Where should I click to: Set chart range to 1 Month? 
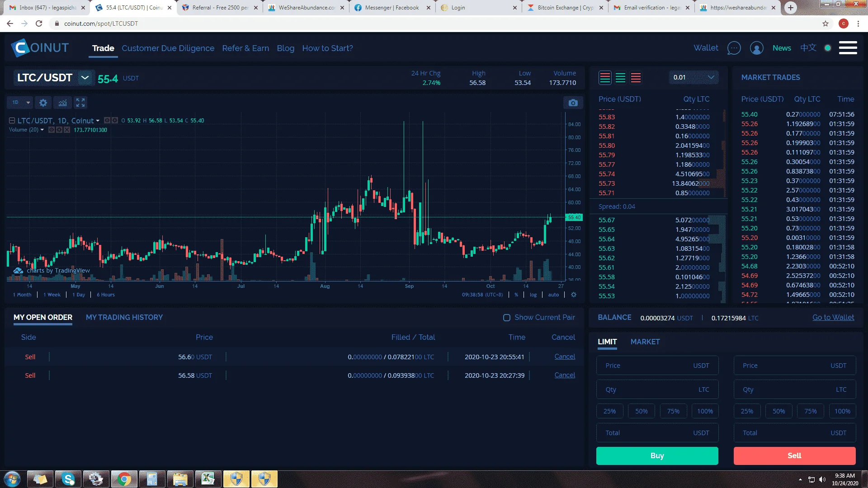click(x=22, y=295)
